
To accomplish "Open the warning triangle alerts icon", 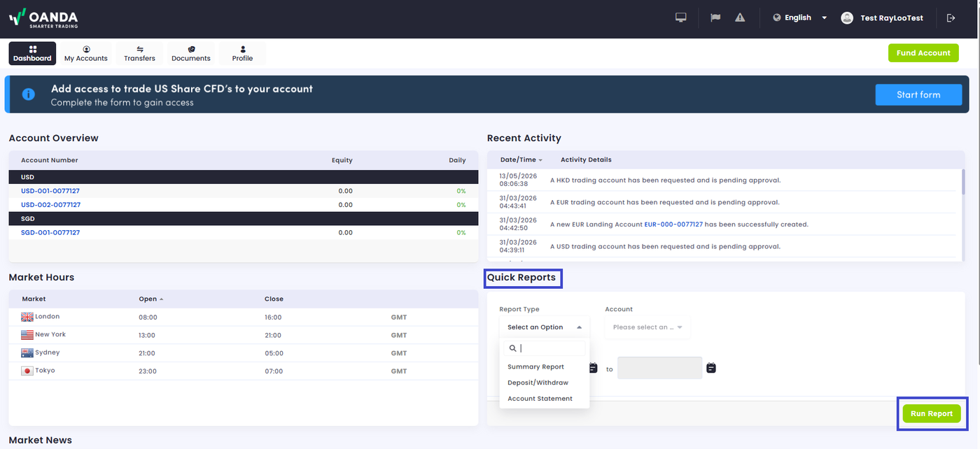I will click(x=740, y=17).
